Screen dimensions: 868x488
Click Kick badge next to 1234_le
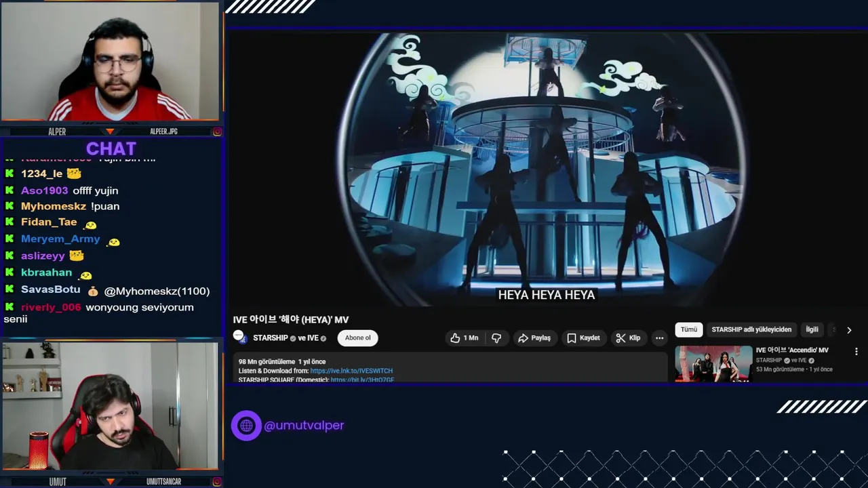tap(9, 174)
